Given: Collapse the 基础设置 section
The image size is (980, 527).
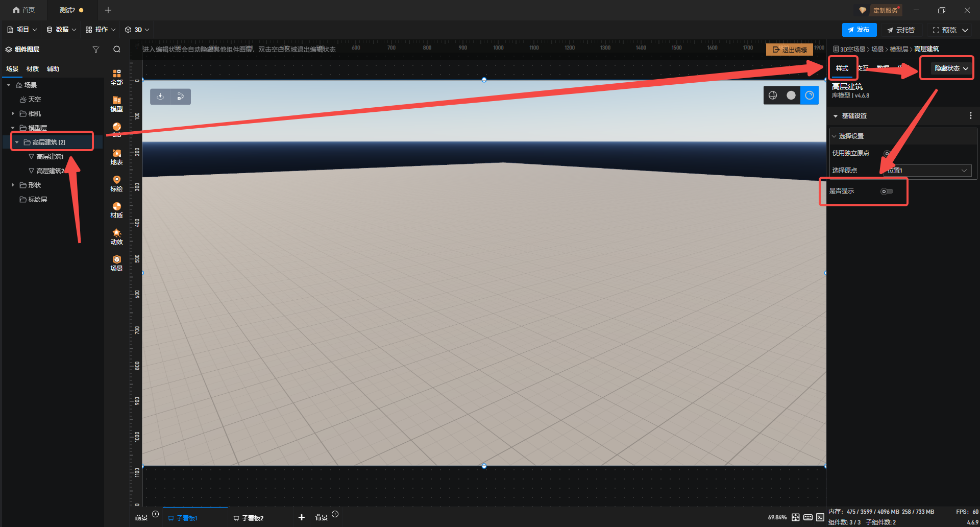Looking at the screenshot, I should click(x=836, y=116).
